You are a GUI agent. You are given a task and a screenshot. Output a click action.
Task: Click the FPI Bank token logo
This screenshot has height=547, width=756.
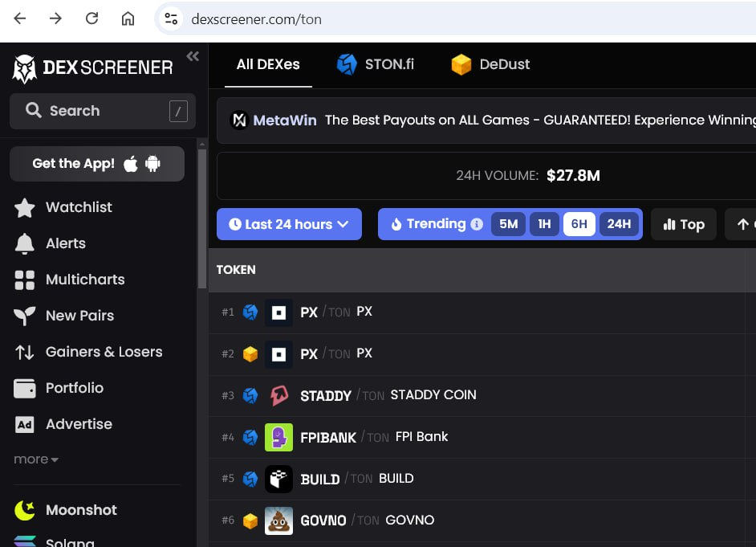(x=278, y=438)
